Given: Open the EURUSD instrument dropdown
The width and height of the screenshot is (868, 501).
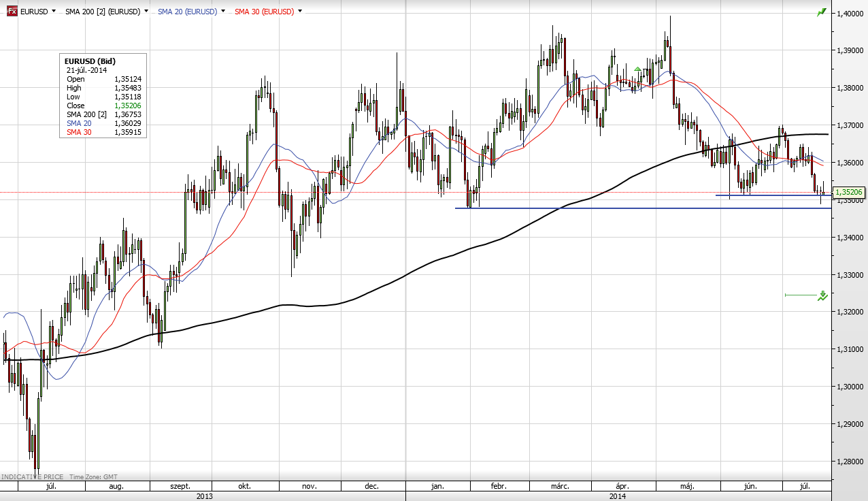Looking at the screenshot, I should pos(54,12).
